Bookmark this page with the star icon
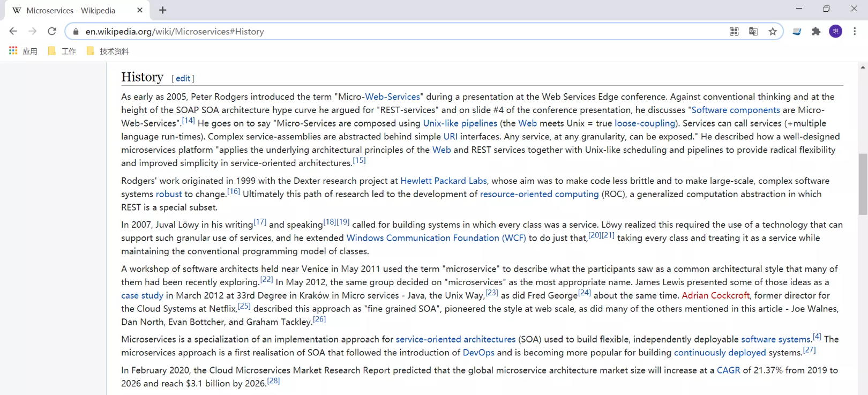Screen dimensions: 868x395 point(773,32)
